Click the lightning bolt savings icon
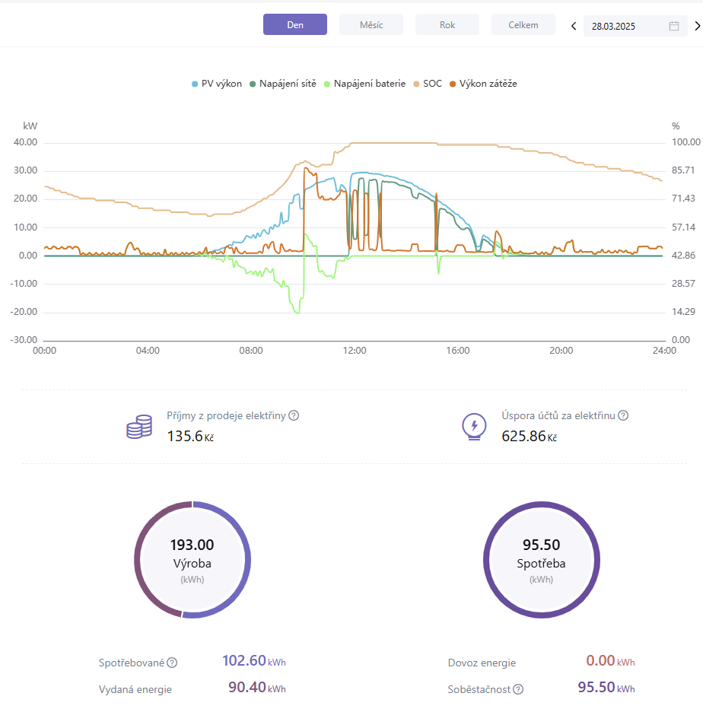This screenshot has height=728, width=703. (x=474, y=428)
